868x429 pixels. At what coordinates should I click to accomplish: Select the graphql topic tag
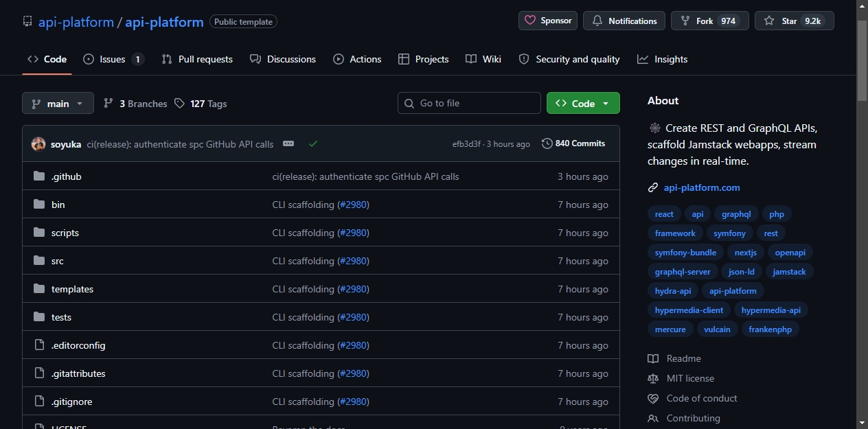[x=736, y=214]
